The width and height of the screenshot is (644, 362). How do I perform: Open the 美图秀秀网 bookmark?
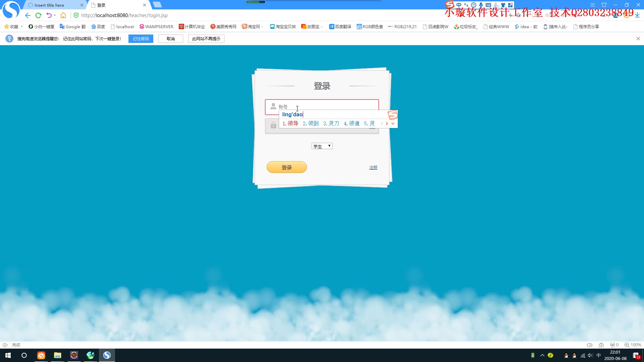click(223, 26)
